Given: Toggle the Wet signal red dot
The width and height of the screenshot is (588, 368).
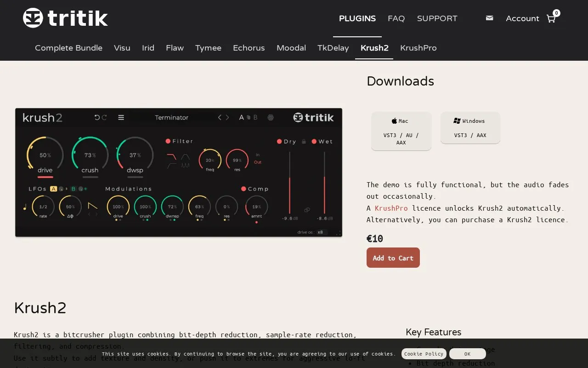Looking at the screenshot, I should click(314, 141).
